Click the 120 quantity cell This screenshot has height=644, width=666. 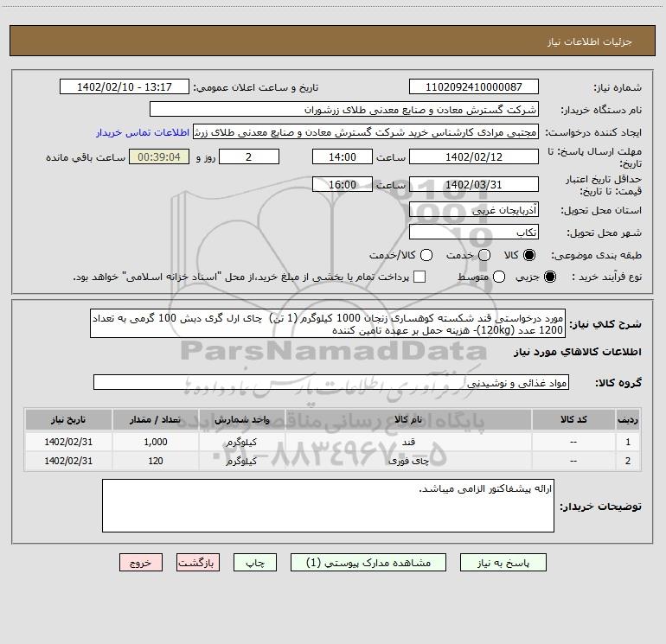(x=156, y=461)
